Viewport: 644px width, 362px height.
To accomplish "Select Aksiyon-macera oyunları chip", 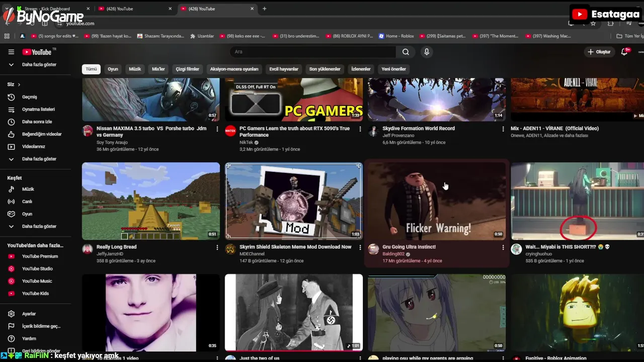I will 234,69.
